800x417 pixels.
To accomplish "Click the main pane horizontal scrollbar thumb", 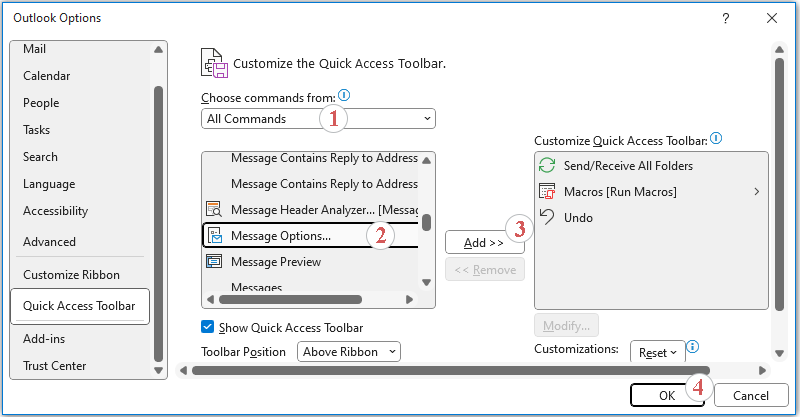I will point(451,371).
